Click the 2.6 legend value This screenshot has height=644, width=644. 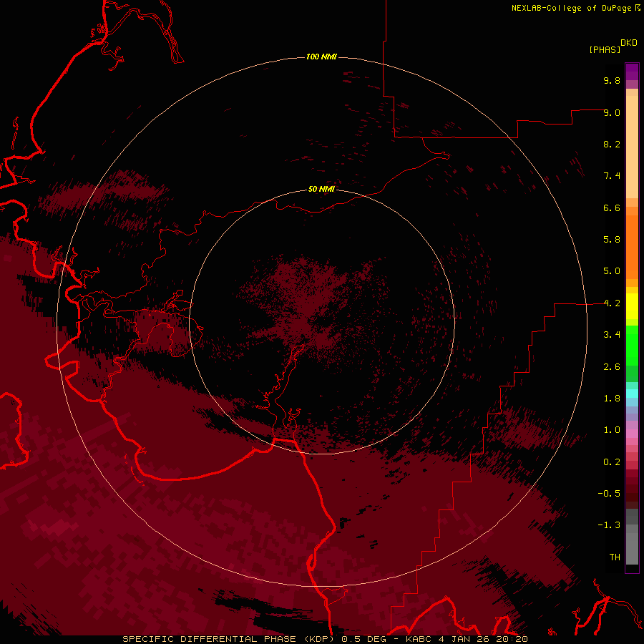pyautogui.click(x=612, y=367)
